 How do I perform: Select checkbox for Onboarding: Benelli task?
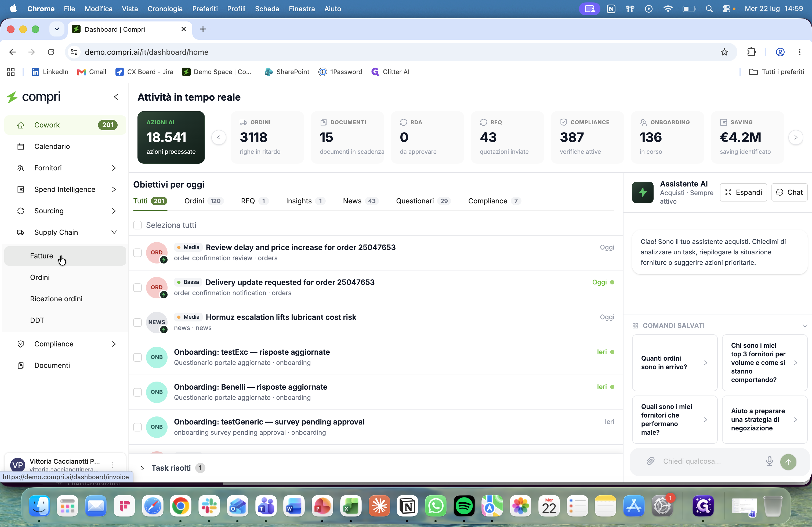pyautogui.click(x=137, y=392)
